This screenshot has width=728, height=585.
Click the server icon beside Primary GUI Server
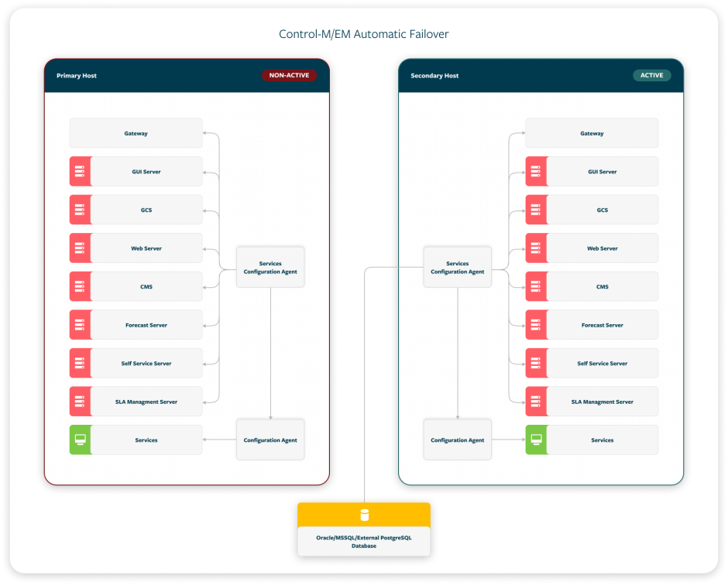point(80,172)
